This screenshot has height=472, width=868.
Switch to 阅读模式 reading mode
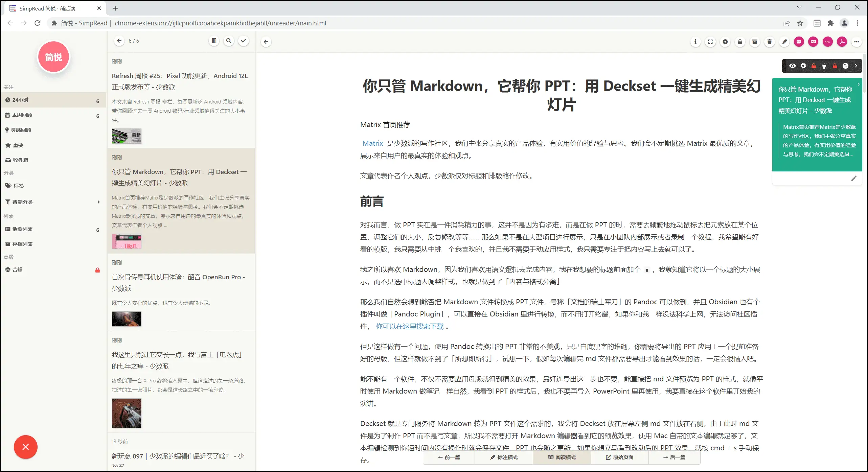coord(562,457)
